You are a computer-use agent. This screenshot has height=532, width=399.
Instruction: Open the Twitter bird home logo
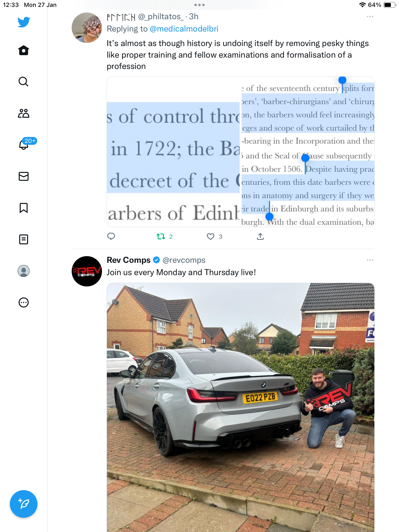coord(24,22)
